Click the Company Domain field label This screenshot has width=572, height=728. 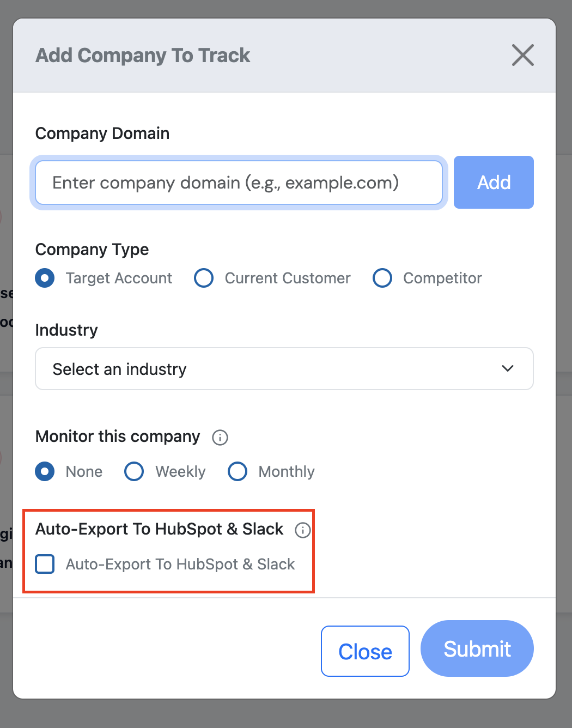click(102, 134)
